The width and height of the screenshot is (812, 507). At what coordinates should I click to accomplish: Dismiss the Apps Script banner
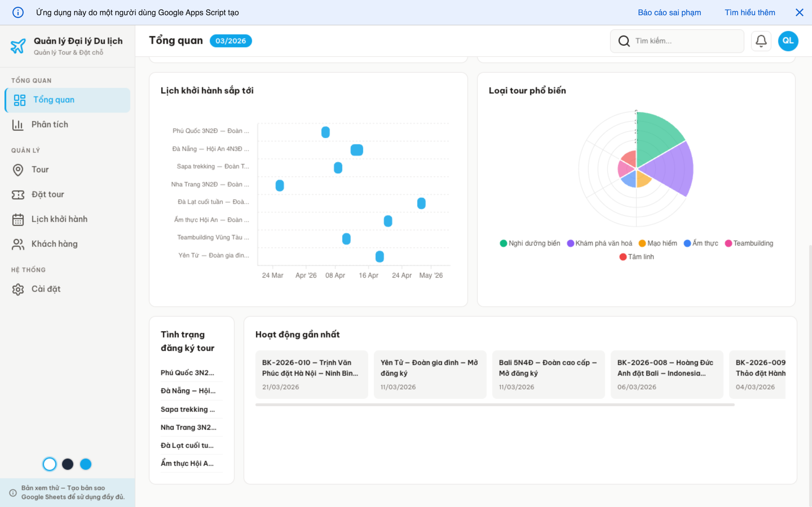coord(799,12)
